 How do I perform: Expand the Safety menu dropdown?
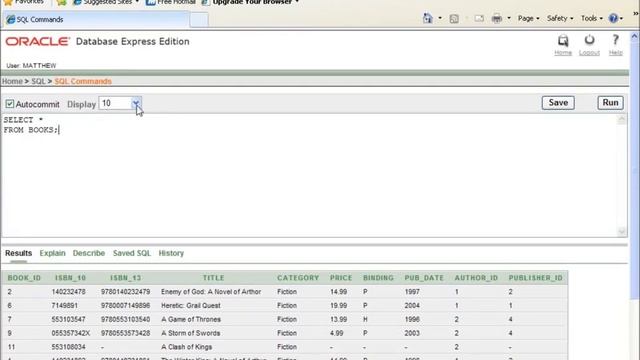[560, 18]
